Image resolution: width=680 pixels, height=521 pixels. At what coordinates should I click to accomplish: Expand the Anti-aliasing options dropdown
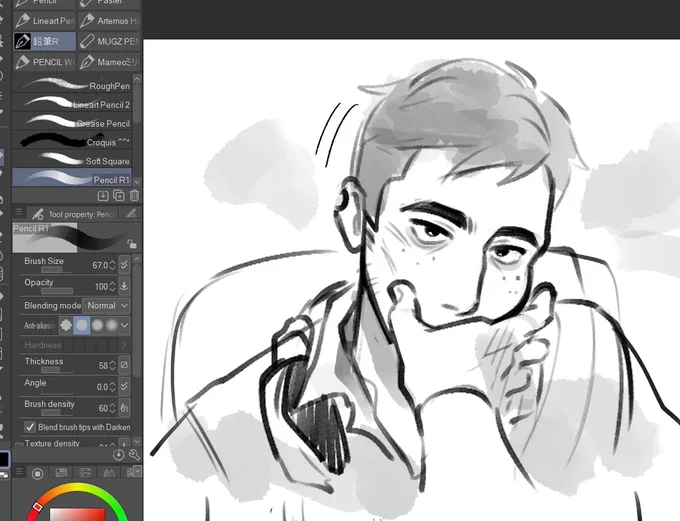[124, 325]
